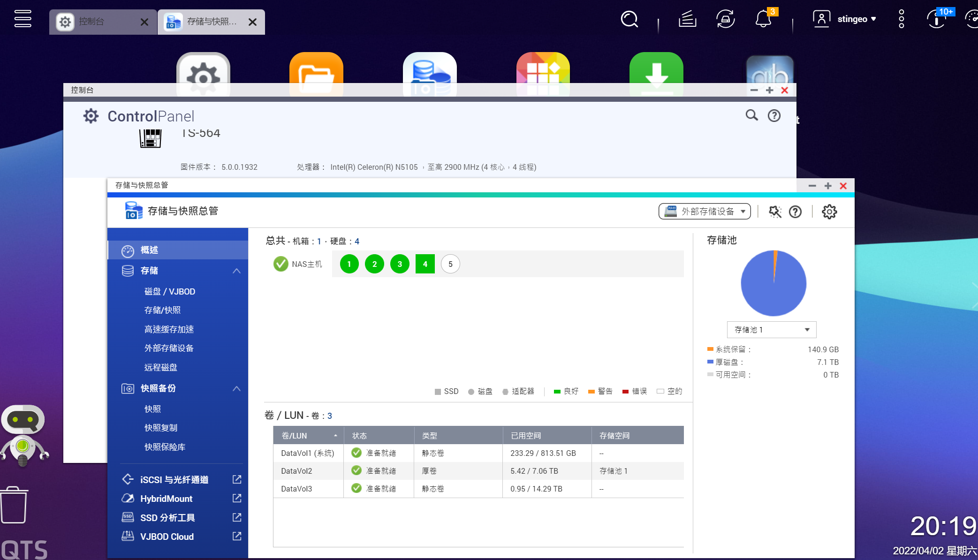
Task: Open the desktop trash bin icon
Action: pyautogui.click(x=14, y=505)
